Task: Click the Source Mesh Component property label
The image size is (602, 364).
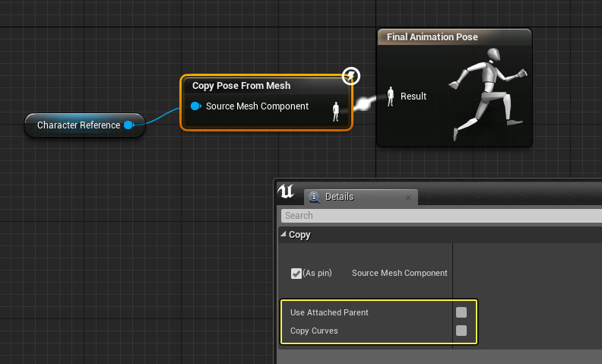Action: [400, 273]
